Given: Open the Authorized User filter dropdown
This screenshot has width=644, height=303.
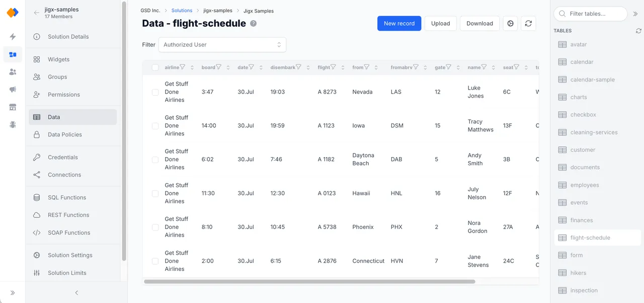Looking at the screenshot, I should [222, 45].
